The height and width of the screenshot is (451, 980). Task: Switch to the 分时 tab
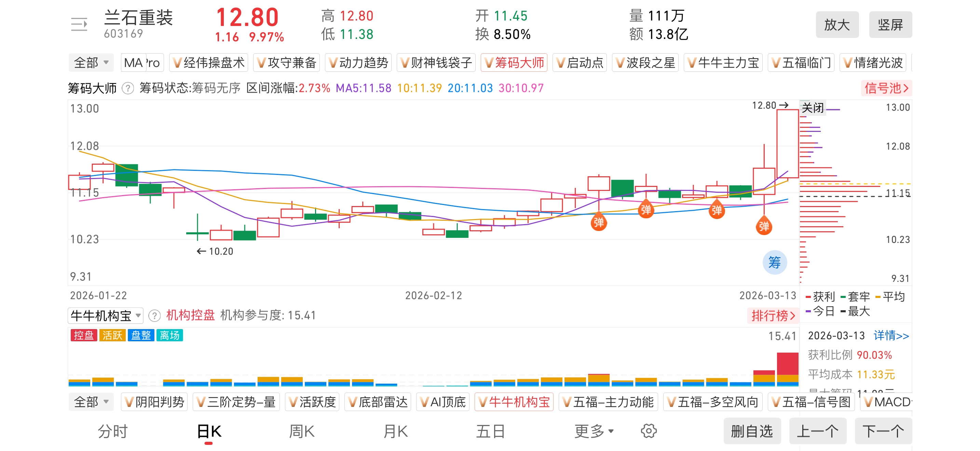click(113, 431)
